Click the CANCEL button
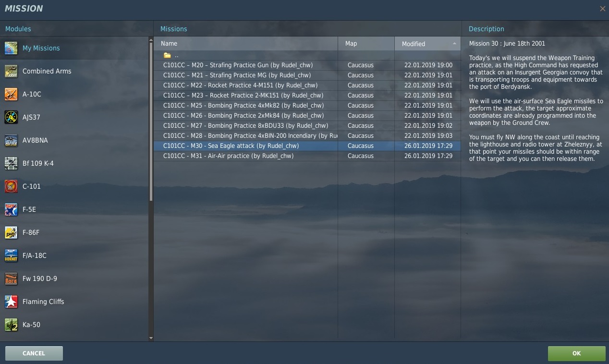Viewport: 609px width, 364px height. (x=34, y=353)
